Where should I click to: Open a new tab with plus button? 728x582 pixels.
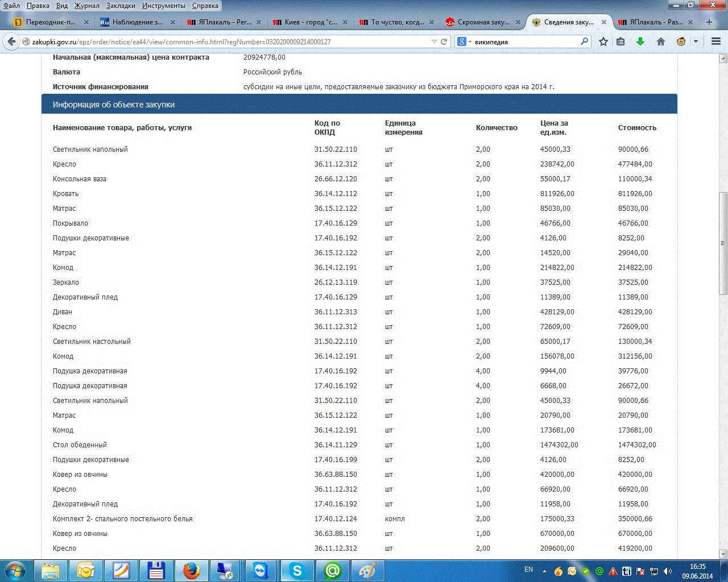click(x=709, y=22)
